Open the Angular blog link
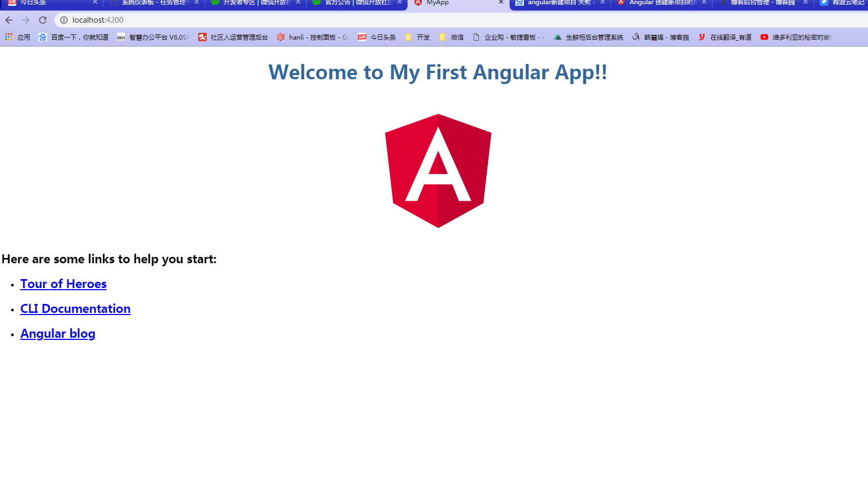The image size is (868, 490). pos(58,334)
